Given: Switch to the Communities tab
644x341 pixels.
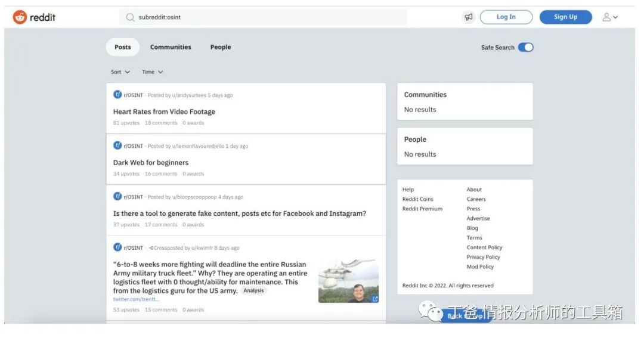Looking at the screenshot, I should pos(171,47).
